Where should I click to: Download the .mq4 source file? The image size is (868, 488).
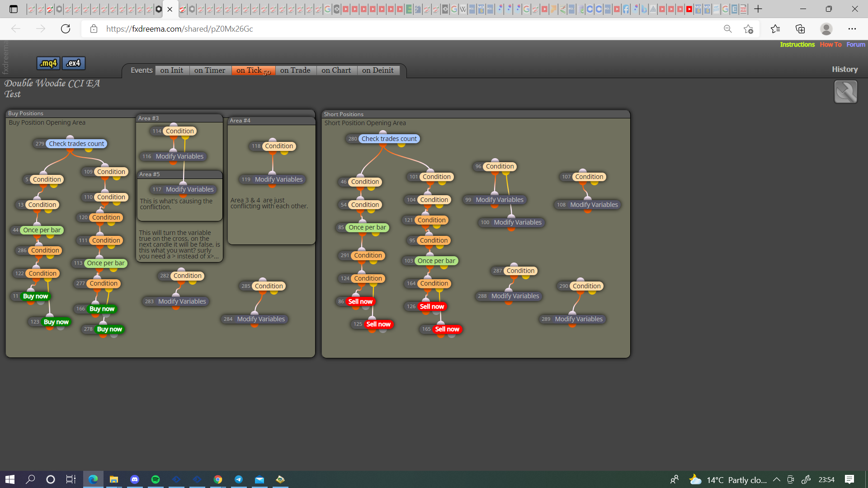[x=48, y=63]
